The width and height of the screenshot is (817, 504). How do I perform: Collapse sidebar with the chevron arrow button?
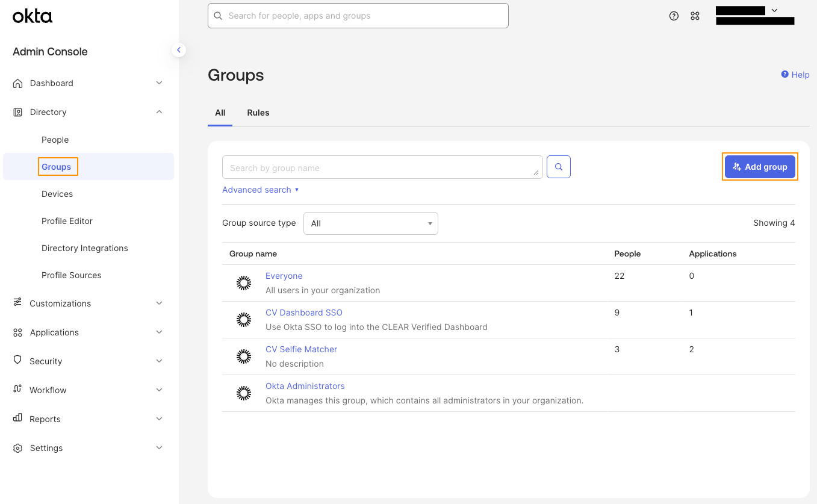click(x=178, y=50)
